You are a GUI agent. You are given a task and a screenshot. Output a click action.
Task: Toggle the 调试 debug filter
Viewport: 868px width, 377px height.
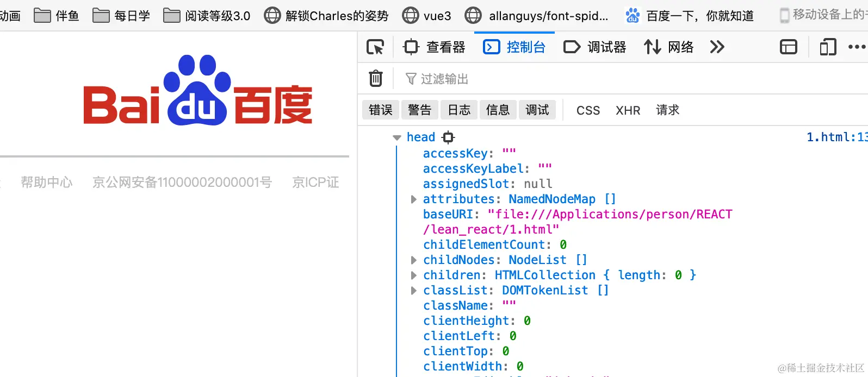(537, 110)
